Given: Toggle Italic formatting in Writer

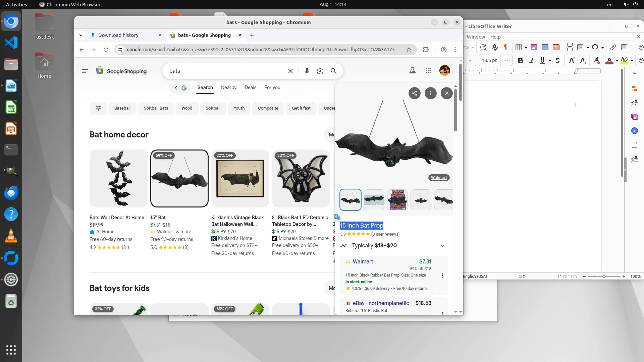Looking at the screenshot, I should [532, 61].
